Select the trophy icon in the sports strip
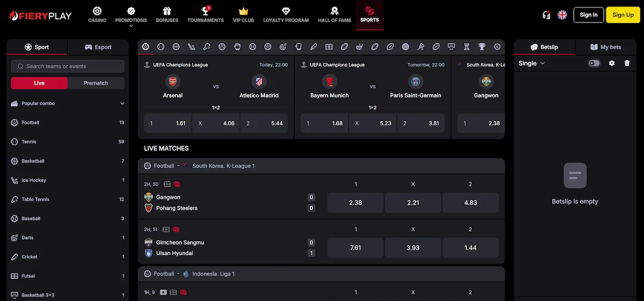 (482, 47)
